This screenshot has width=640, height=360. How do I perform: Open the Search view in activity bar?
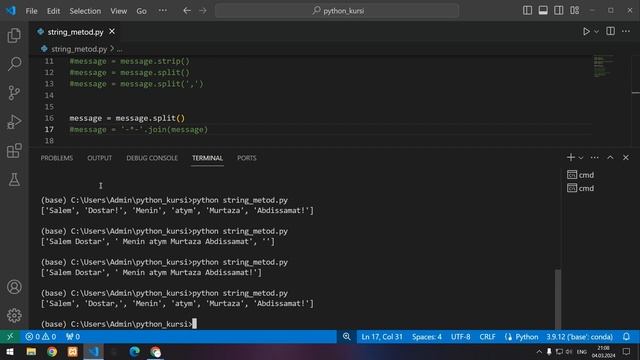point(14,64)
